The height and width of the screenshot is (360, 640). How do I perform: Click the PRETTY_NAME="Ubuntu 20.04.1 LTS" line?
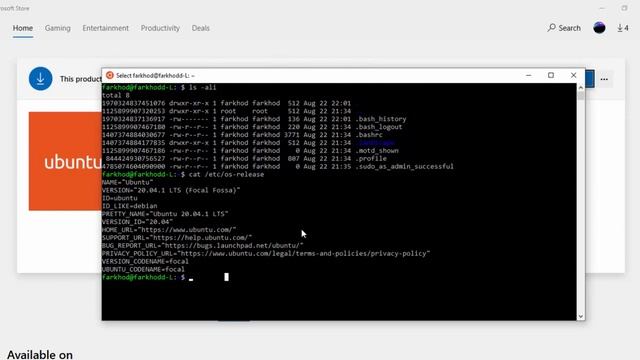[x=165, y=214]
